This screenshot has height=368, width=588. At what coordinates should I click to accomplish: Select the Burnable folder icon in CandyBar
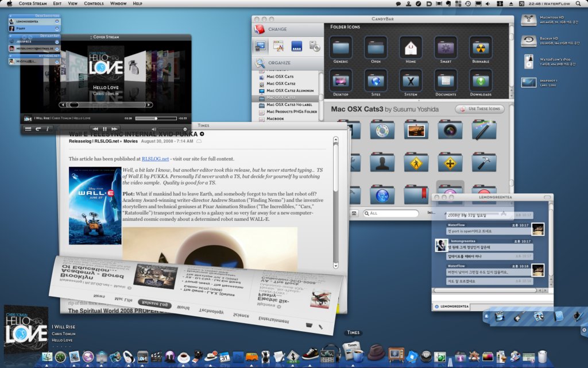click(481, 48)
